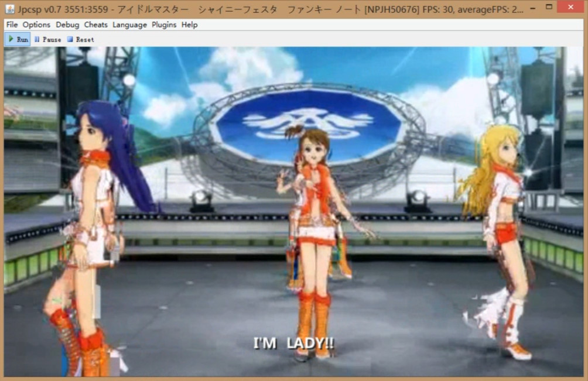
Task: Click the Run toolbar button
Action: point(18,39)
